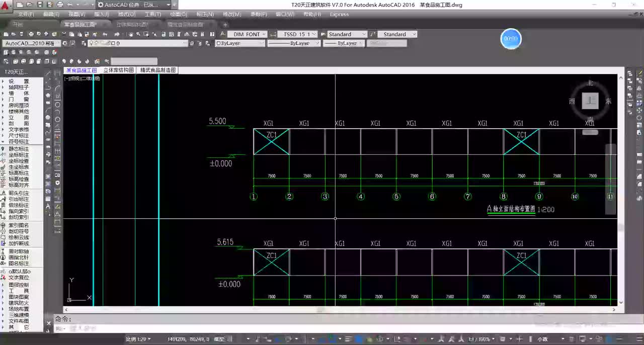Screen dimensions: 644x345
Task: Select the 索引图名 command
Action: [18, 225]
